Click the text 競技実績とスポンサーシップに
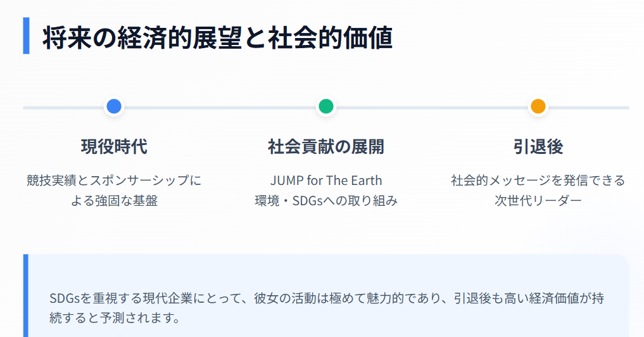 click(x=114, y=181)
